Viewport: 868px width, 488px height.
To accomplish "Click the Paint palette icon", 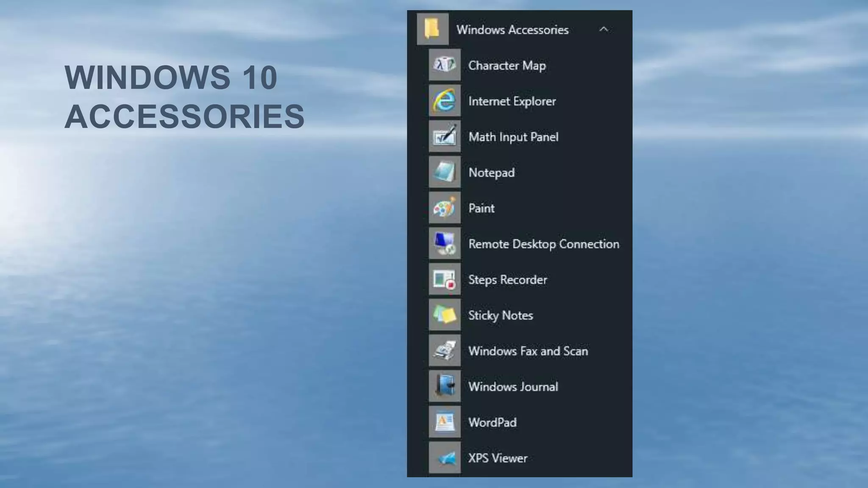I will click(x=445, y=208).
